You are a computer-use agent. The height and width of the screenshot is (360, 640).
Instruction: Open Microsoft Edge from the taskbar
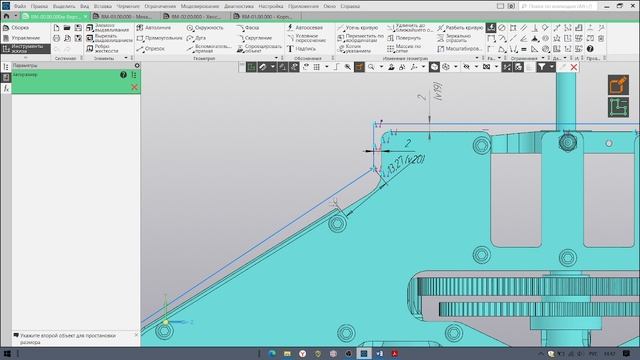click(272, 353)
